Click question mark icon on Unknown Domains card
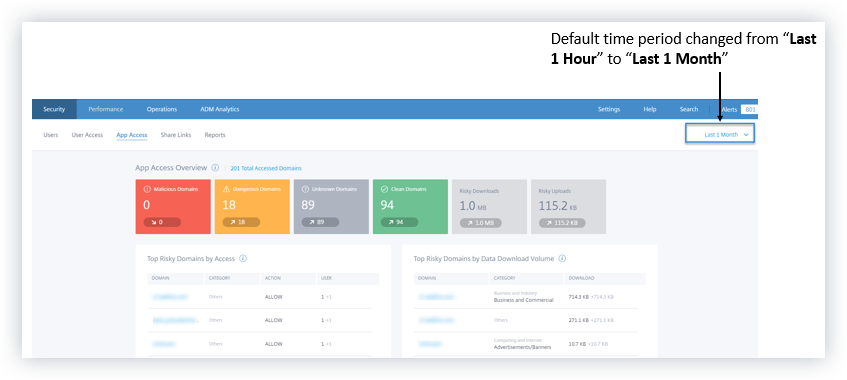The height and width of the screenshot is (380, 847). [x=305, y=190]
